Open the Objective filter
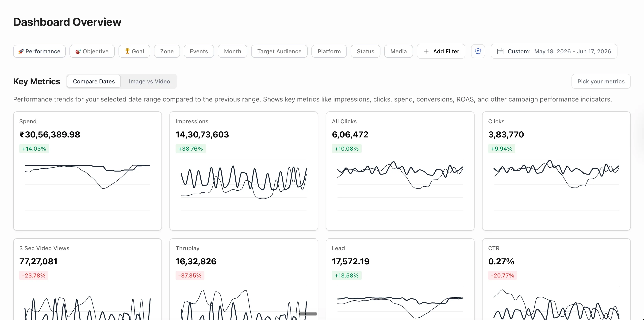Screen dimensions: 644x320 (x=92, y=51)
